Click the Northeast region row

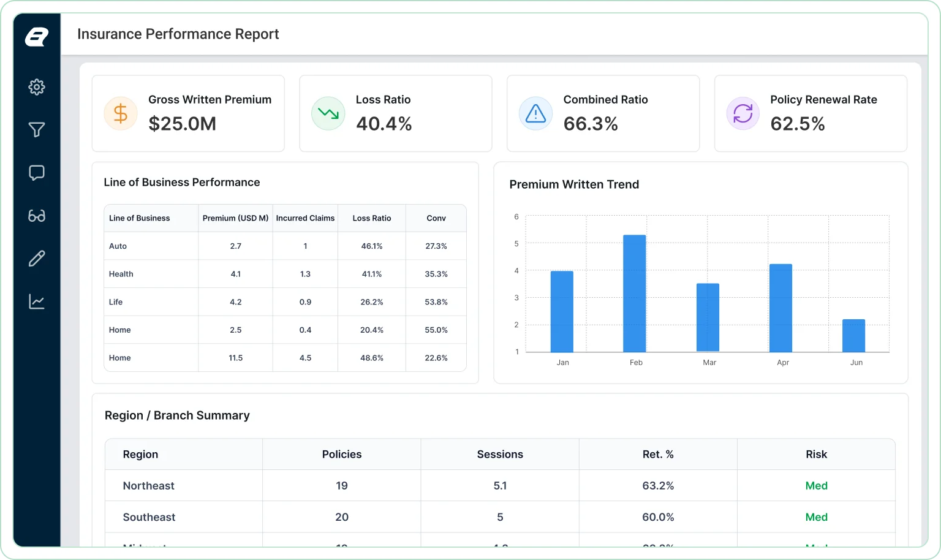tap(500, 486)
